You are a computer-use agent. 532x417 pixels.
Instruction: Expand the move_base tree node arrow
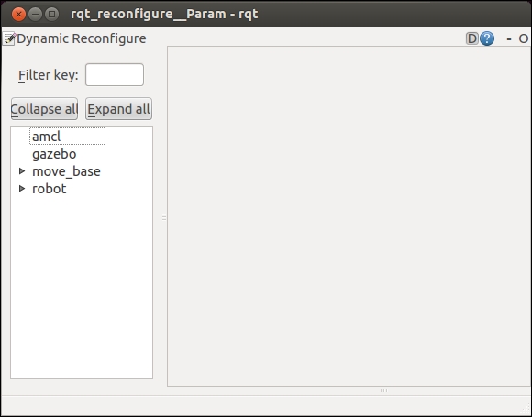(x=22, y=170)
